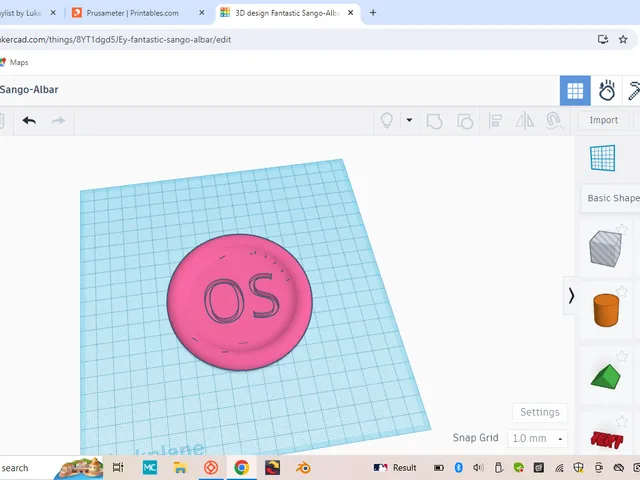Open the Snap Grid 1.0 mm dropdown

click(537, 438)
